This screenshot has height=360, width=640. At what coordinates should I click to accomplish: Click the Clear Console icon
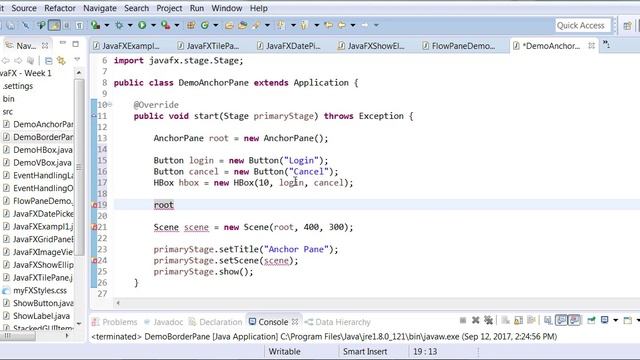(x=505, y=320)
